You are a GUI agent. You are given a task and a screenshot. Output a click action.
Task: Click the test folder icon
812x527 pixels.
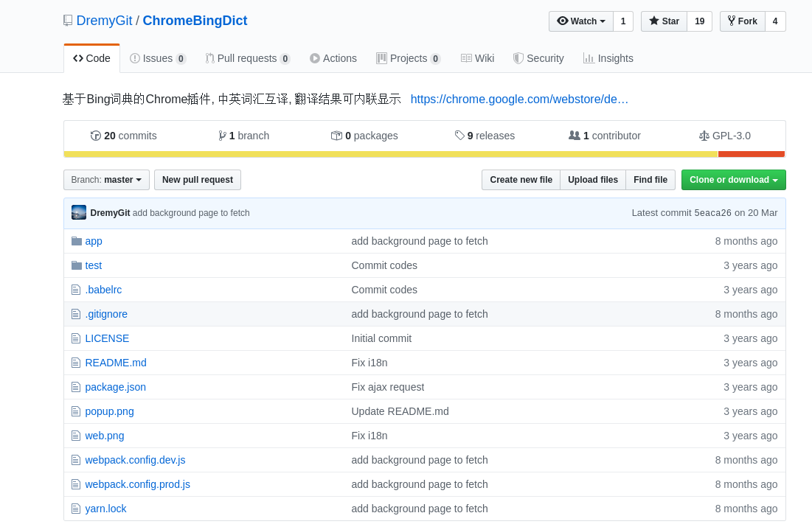pos(77,265)
